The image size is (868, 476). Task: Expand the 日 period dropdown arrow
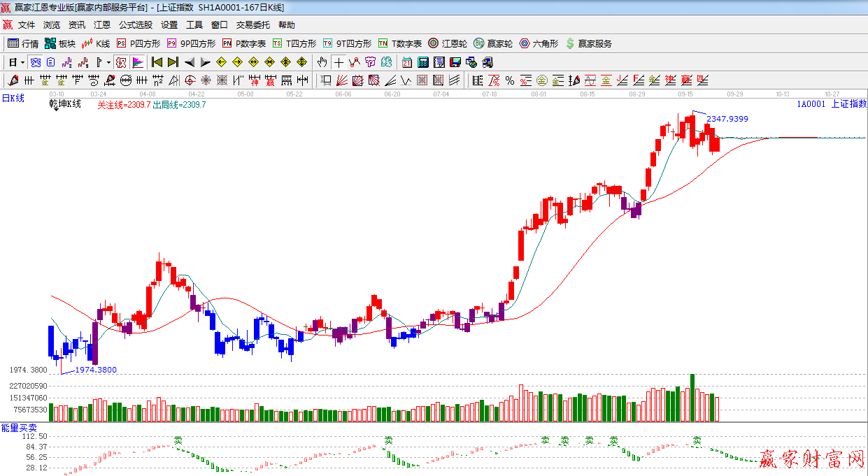22,62
